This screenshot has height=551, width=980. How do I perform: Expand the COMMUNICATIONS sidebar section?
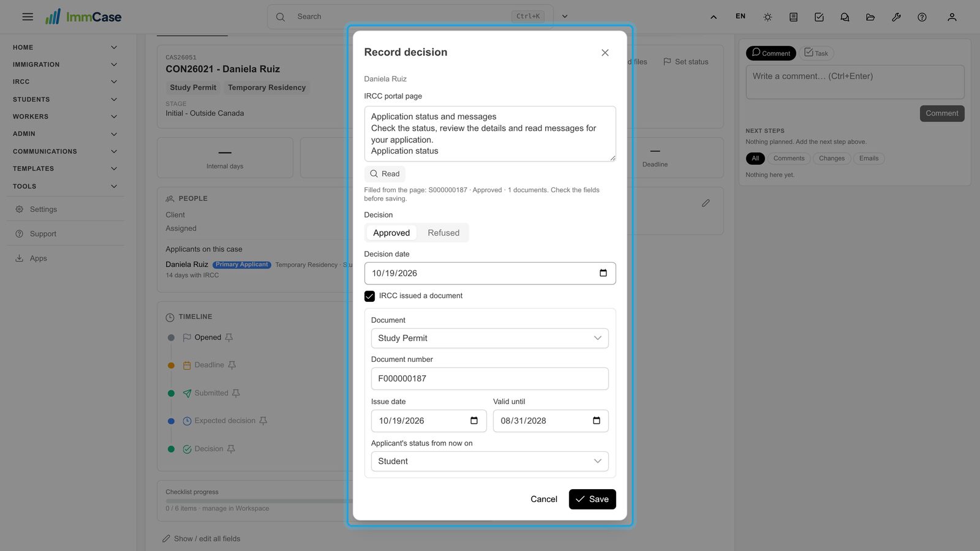(x=64, y=151)
